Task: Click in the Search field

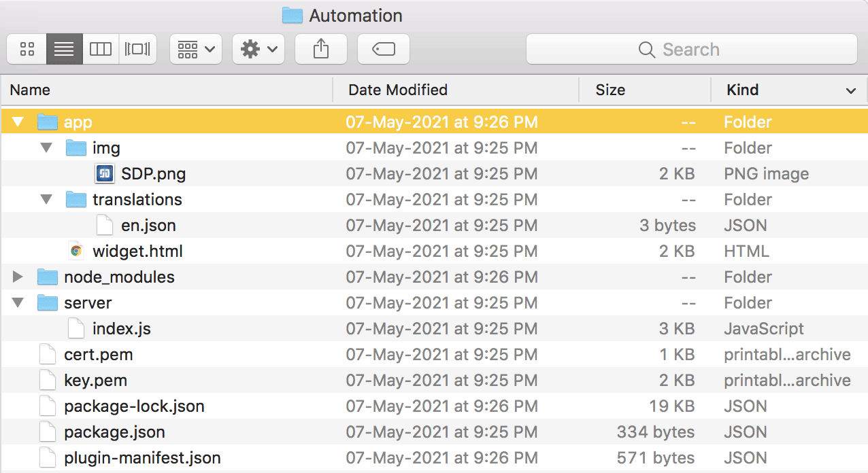Action: (691, 50)
